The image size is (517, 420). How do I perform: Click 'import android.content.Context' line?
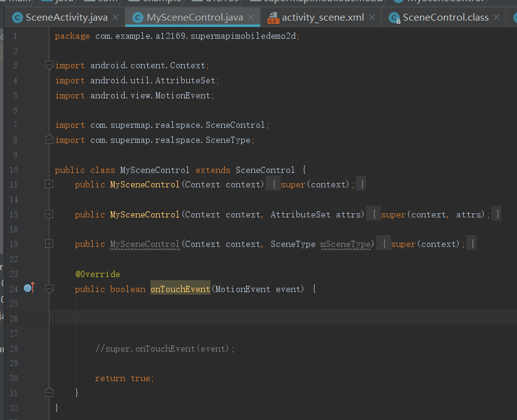[x=132, y=65]
